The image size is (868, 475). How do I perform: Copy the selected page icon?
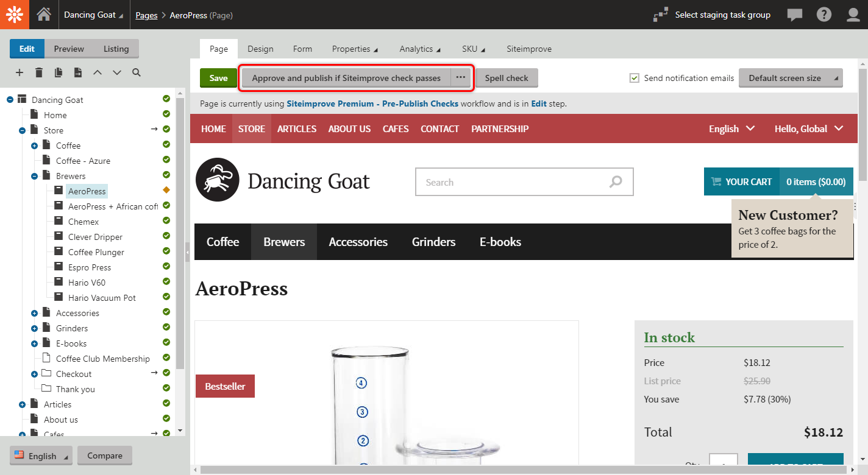point(59,72)
